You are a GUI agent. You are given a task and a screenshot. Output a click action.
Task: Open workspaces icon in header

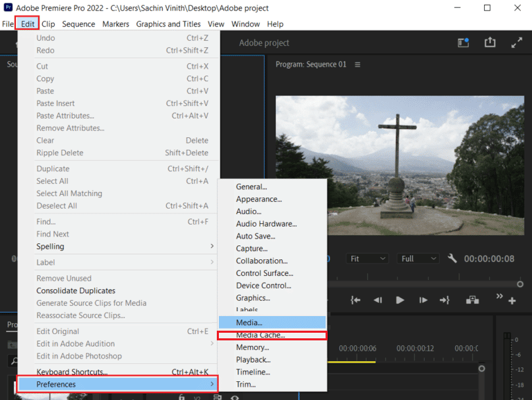[x=463, y=42]
